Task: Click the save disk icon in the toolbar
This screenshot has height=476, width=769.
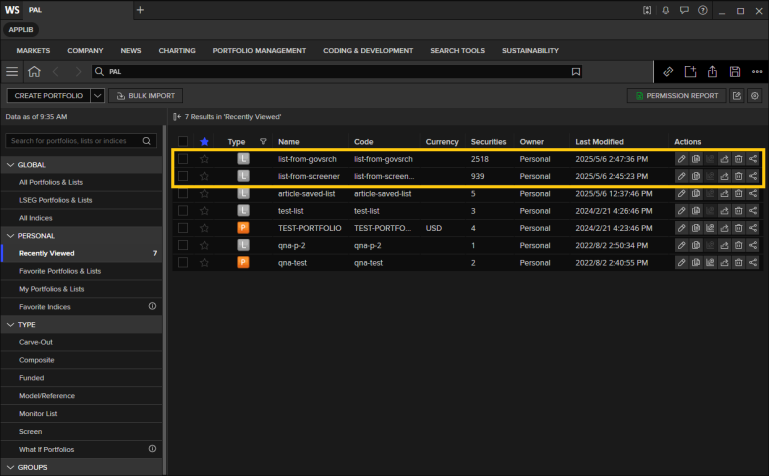Action: tap(735, 72)
